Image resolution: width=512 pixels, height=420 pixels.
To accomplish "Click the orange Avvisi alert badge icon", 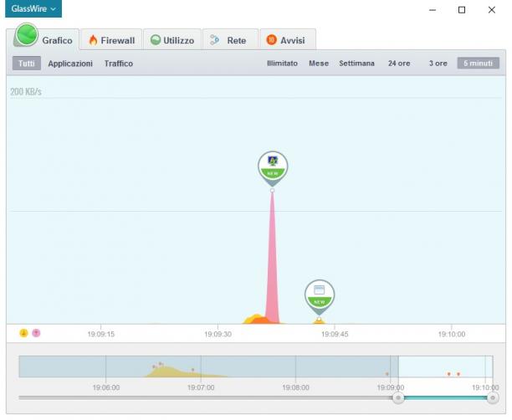I will (271, 40).
